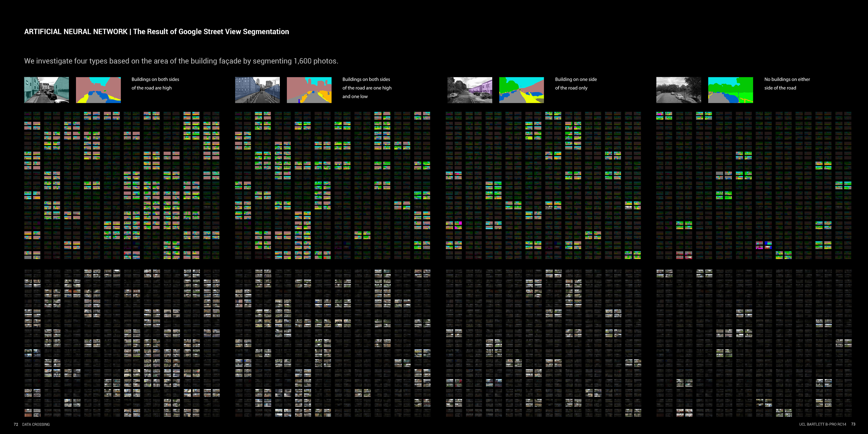Click caption 'Buildings on both sides of the road are high'
This screenshot has height=434, width=868.
coord(155,84)
